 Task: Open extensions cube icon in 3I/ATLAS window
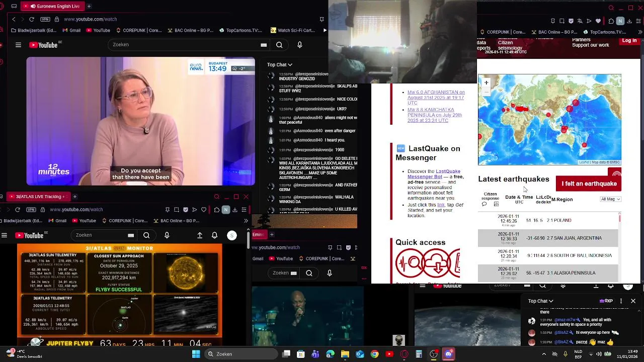click(216, 210)
